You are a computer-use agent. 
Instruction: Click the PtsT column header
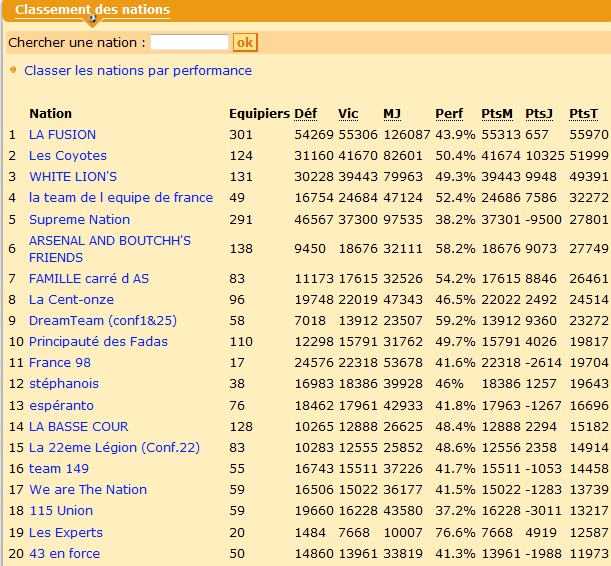[583, 113]
